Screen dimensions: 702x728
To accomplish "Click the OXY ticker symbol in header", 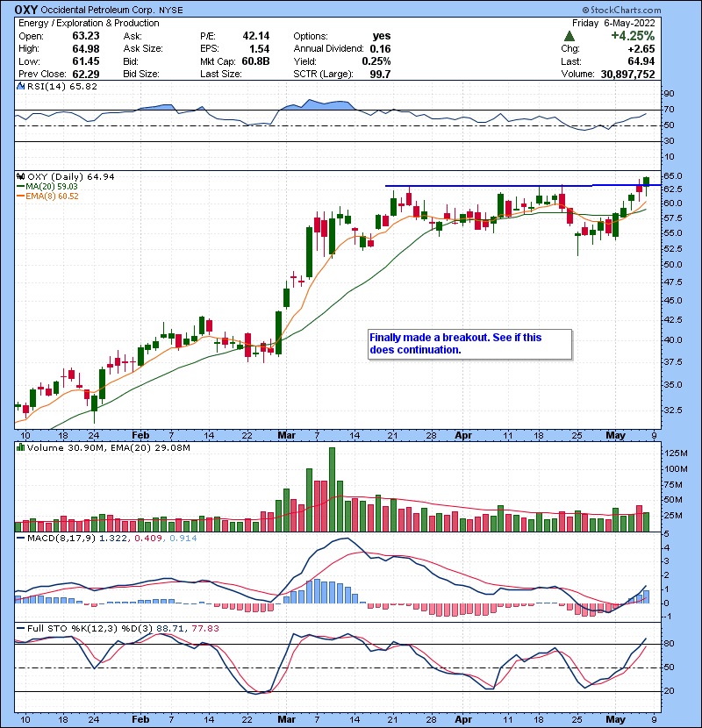I will [26, 10].
